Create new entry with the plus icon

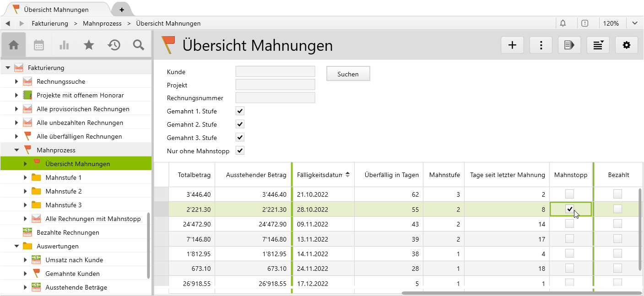pyautogui.click(x=512, y=44)
